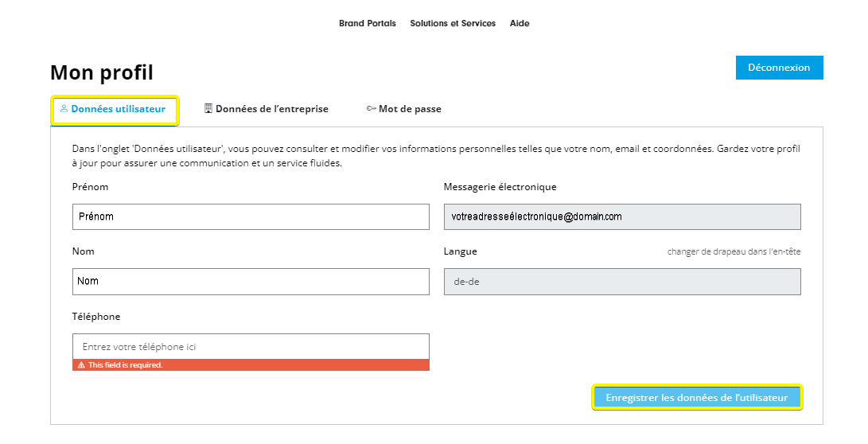Click the Téléphone input field

click(x=251, y=347)
